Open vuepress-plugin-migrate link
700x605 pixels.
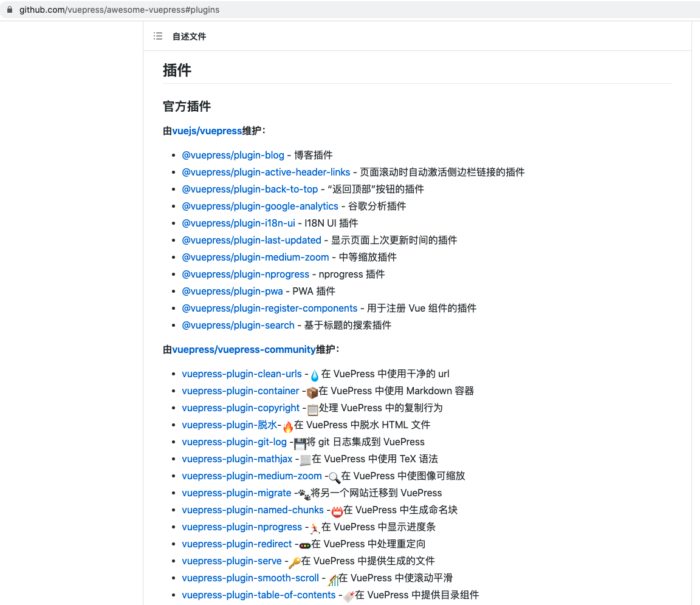click(x=236, y=493)
